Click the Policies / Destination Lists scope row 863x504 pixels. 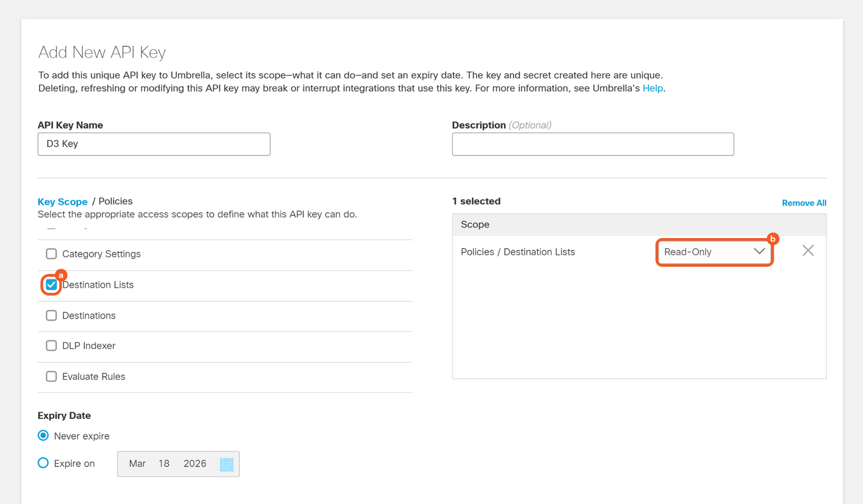(x=517, y=252)
